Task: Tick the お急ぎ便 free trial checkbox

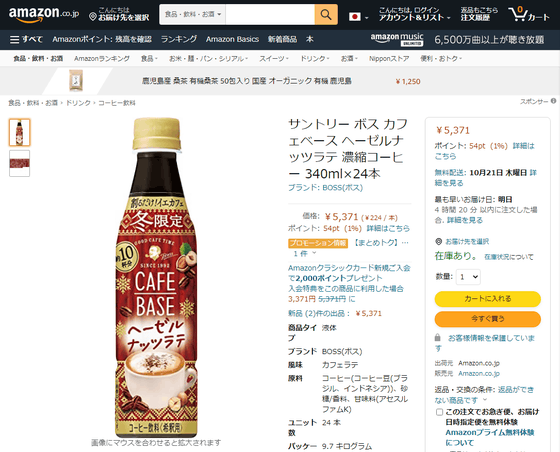Action: [x=439, y=412]
